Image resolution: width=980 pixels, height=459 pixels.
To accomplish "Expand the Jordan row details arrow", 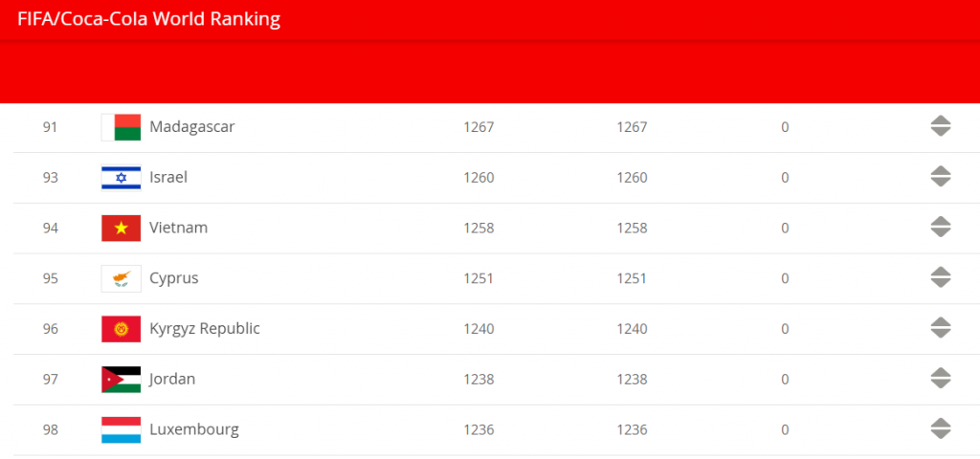I will [x=940, y=379].
